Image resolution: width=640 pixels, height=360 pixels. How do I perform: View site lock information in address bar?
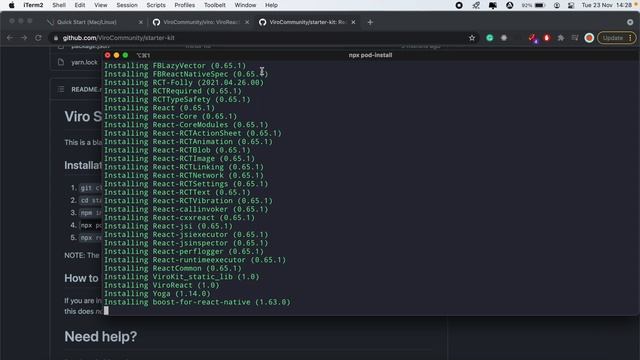pyautogui.click(x=56, y=38)
